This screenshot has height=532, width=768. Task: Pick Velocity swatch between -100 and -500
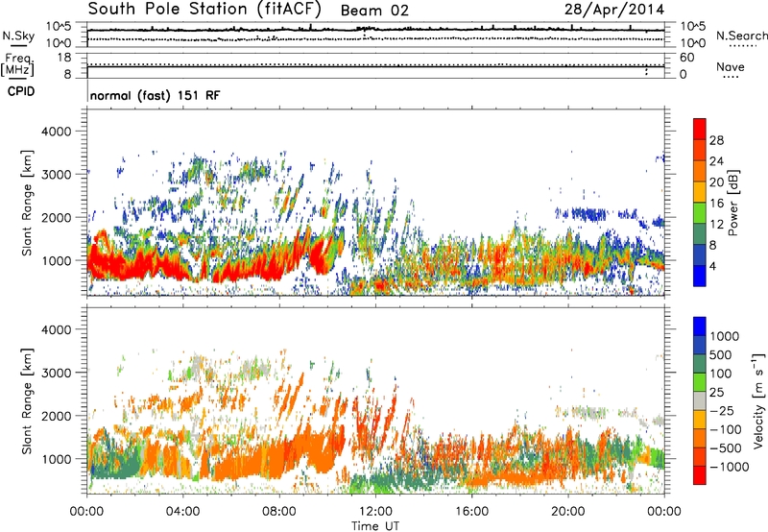(700, 439)
